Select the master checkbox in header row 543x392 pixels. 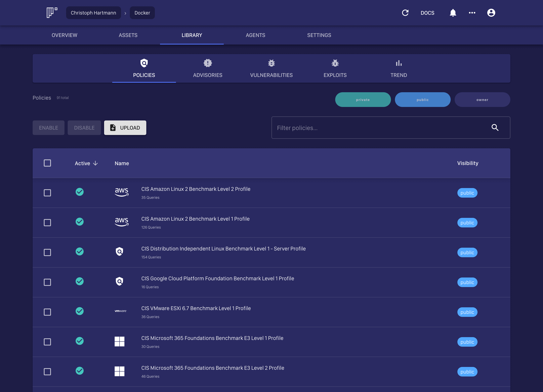[47, 163]
